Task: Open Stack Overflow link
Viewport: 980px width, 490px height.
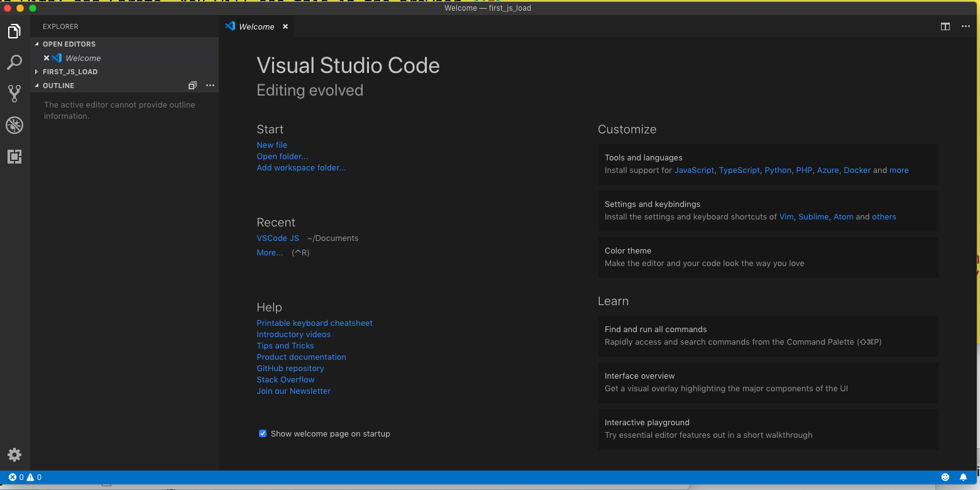Action: click(x=285, y=379)
